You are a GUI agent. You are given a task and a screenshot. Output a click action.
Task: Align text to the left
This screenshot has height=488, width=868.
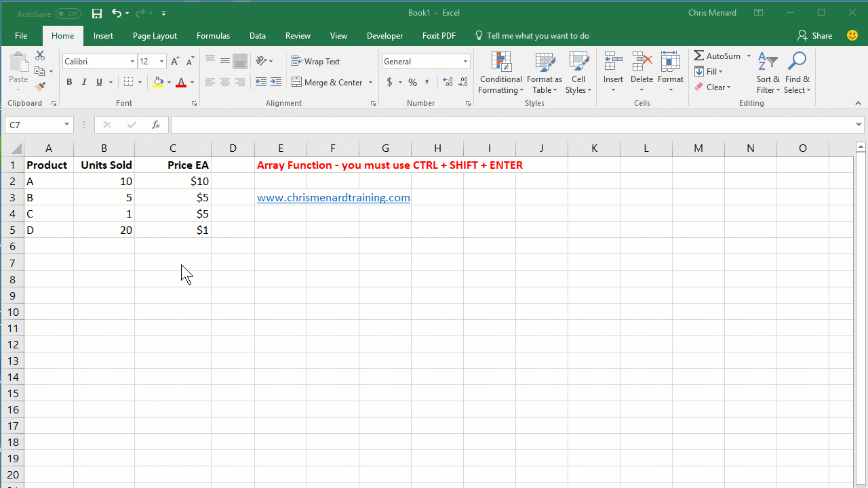(x=210, y=83)
